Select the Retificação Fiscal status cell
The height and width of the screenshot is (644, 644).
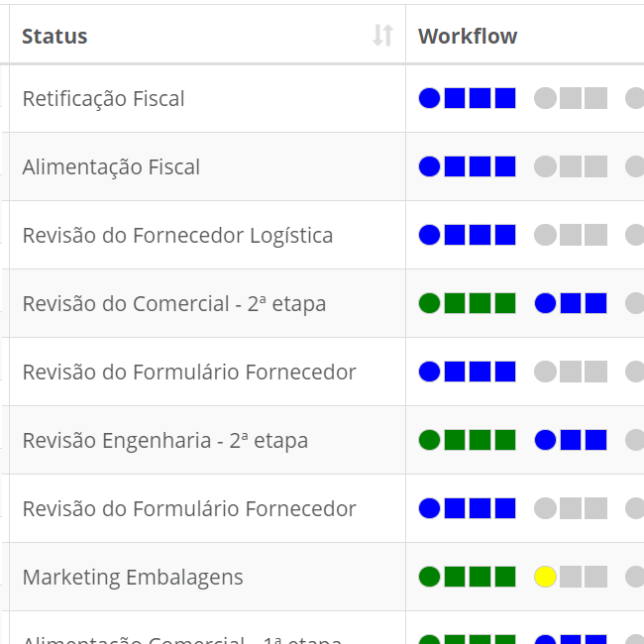(x=103, y=99)
